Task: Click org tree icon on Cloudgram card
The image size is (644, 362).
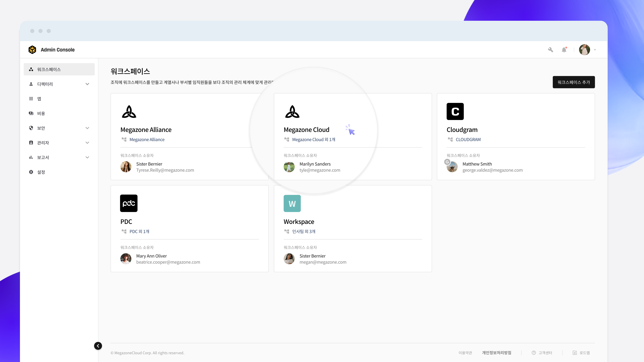Action: click(450, 139)
